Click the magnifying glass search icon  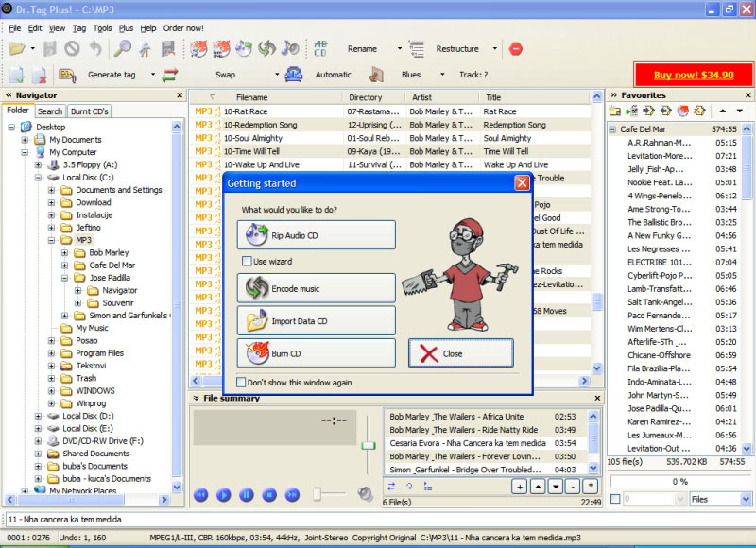(x=123, y=49)
